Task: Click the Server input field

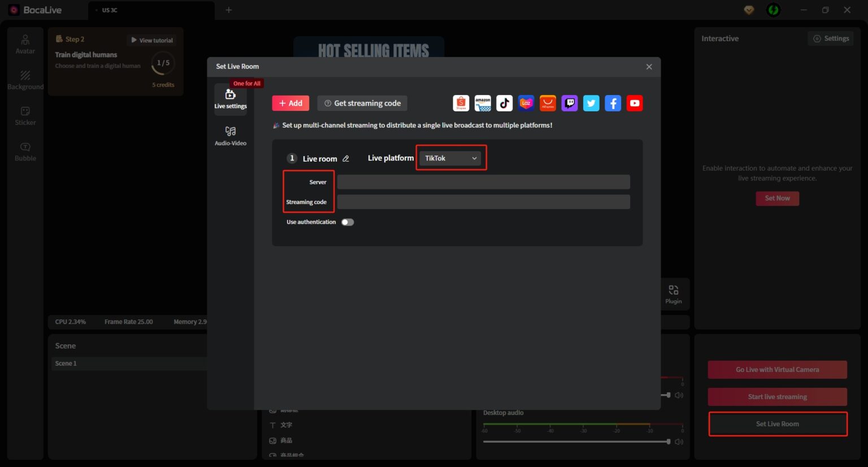Action: (483, 182)
